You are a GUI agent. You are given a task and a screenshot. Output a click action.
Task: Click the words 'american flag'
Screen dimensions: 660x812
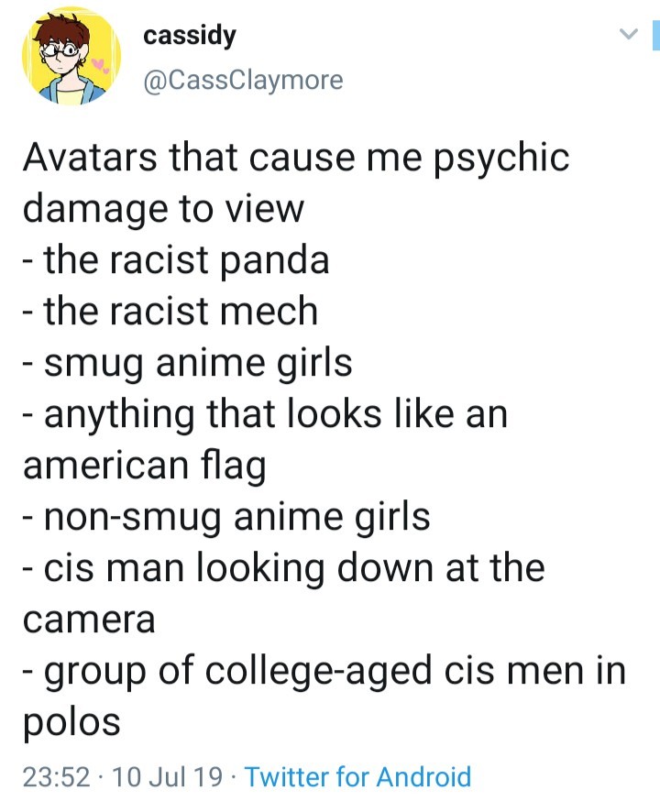point(145,466)
